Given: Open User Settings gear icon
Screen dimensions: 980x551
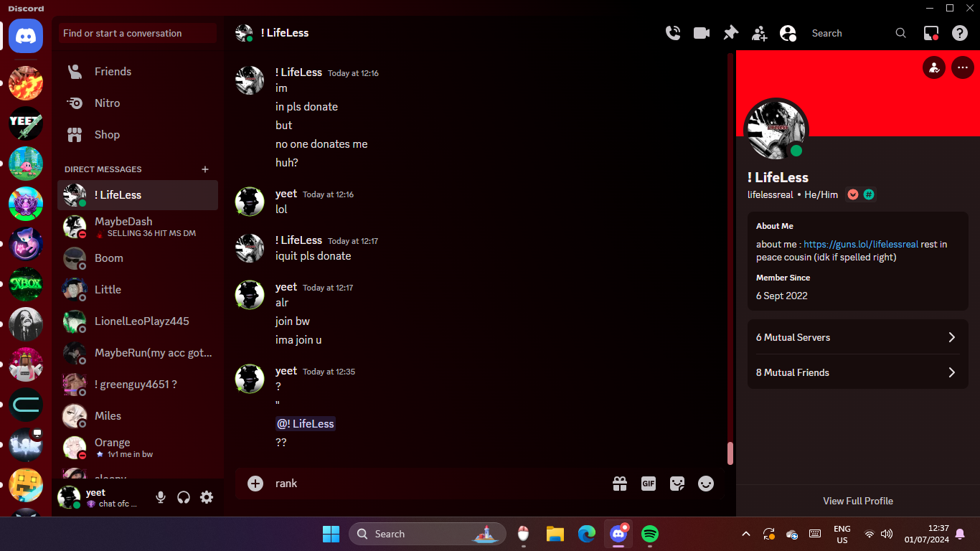Looking at the screenshot, I should click(207, 497).
